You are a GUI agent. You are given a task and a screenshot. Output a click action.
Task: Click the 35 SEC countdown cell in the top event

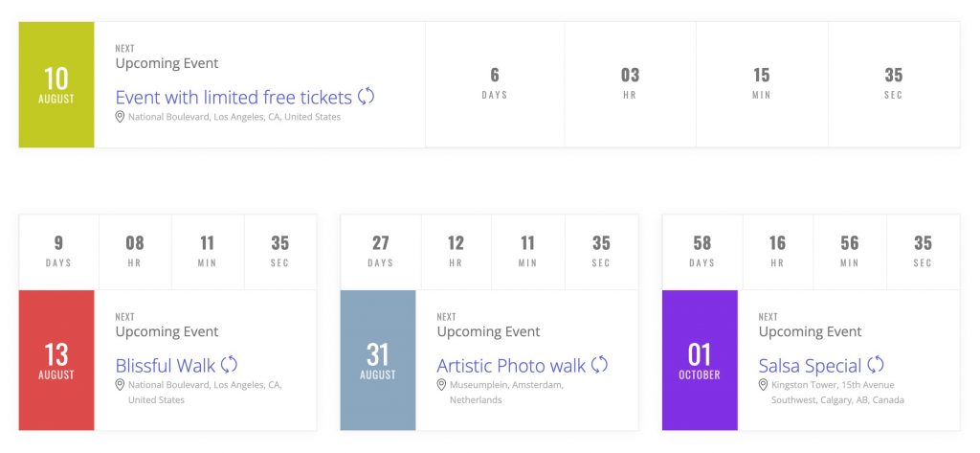coord(894,85)
